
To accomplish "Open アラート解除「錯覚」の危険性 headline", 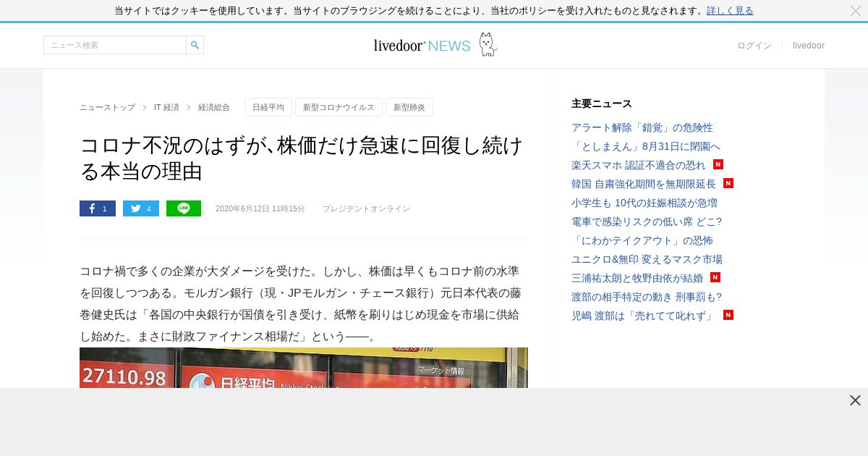I will (x=642, y=127).
